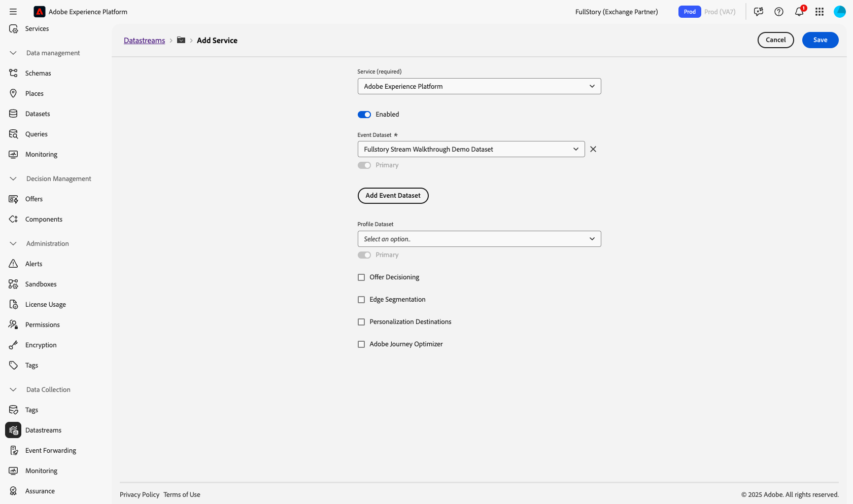Click the Add Event Dataset button
The image size is (853, 504).
coord(393,196)
